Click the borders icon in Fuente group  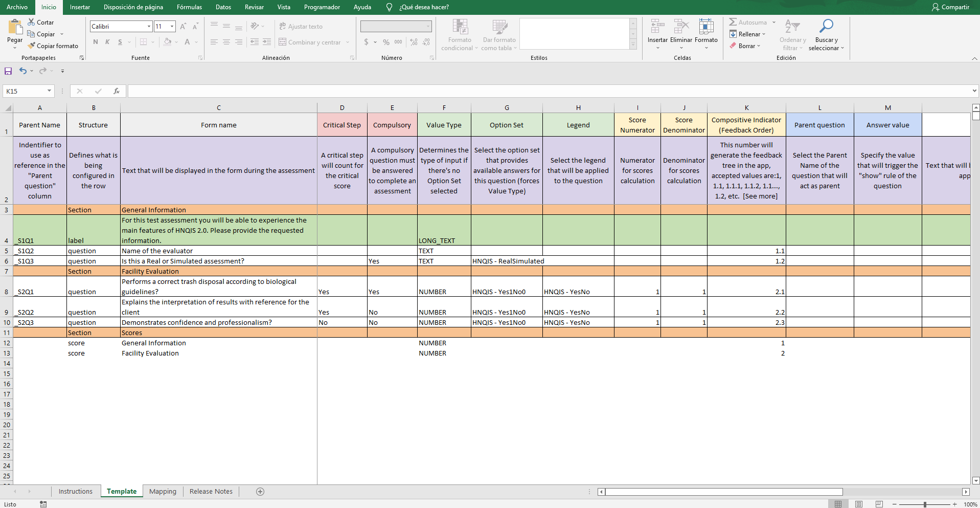pos(143,42)
